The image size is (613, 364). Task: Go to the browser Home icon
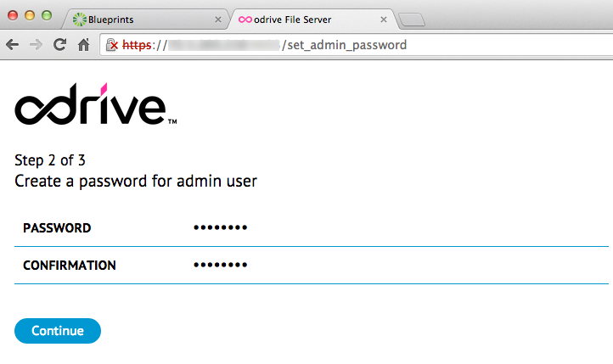click(84, 45)
